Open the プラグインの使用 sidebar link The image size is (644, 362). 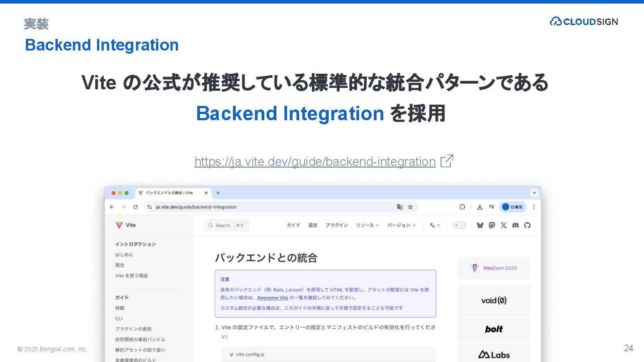pos(133,329)
